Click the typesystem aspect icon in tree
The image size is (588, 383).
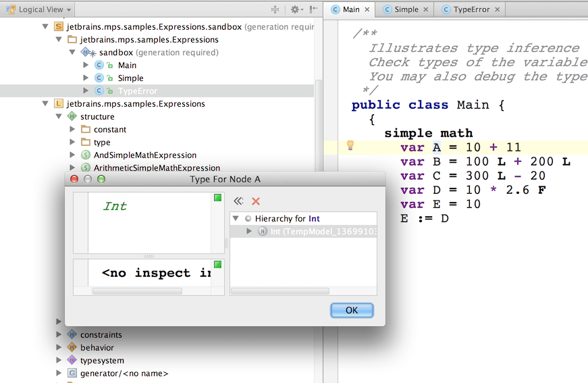pos(72,360)
